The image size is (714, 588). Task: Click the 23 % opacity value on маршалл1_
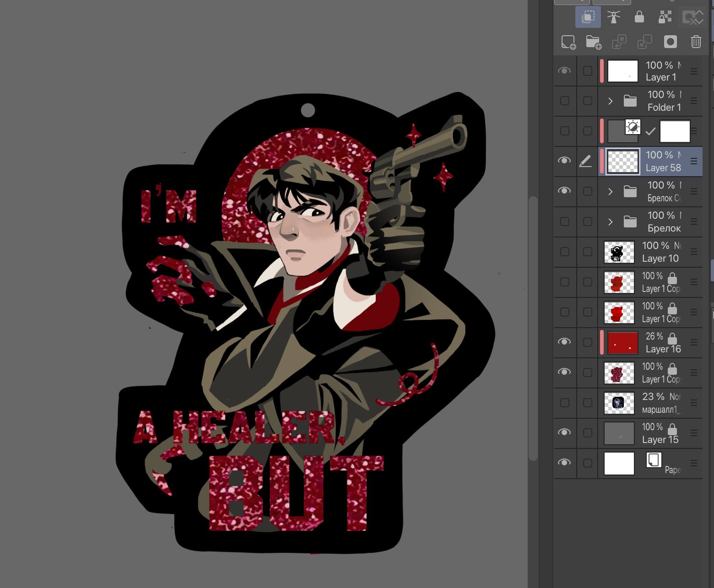(653, 397)
